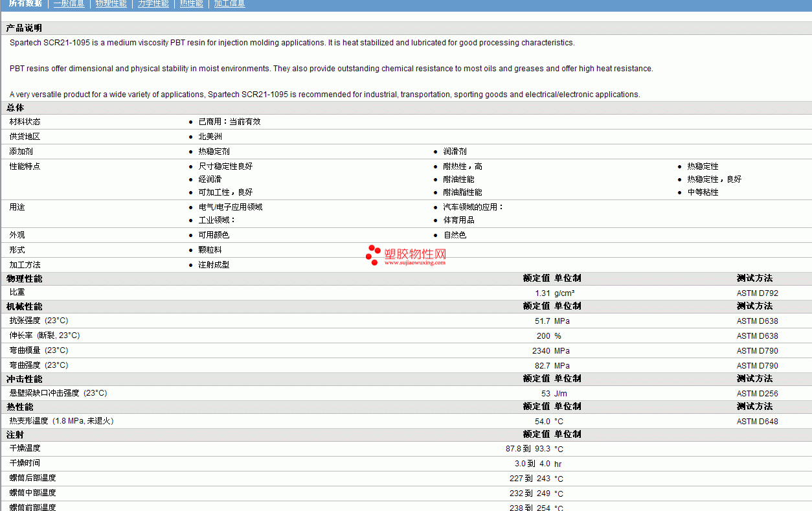
Task: Select the 供货地区 row label
Action: click(25, 137)
